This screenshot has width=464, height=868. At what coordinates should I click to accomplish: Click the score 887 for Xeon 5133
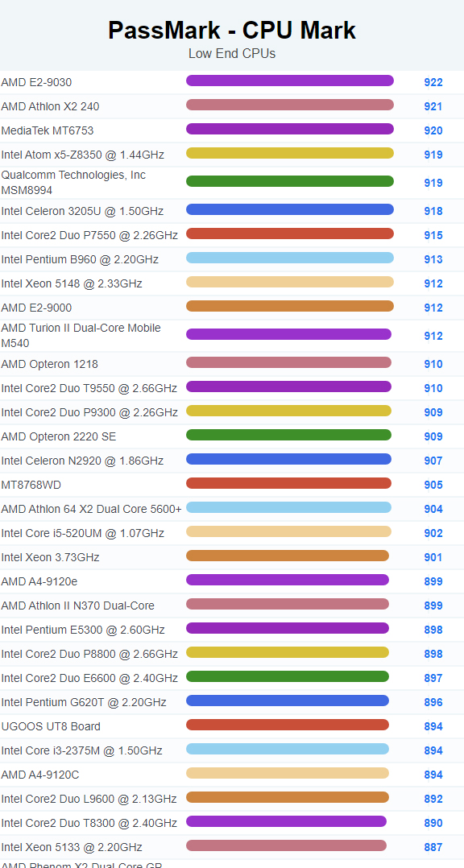433,847
